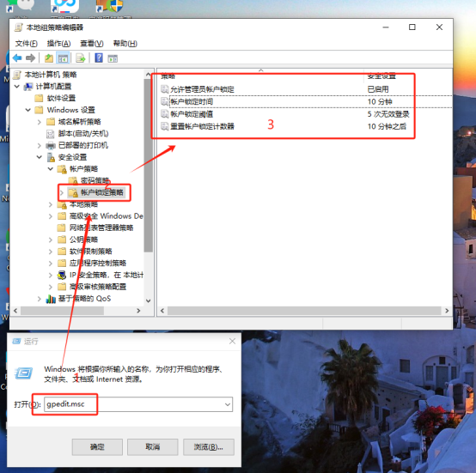Click 浏览(B)... in the Run dialog
This screenshot has width=476, height=473.
coord(209,447)
